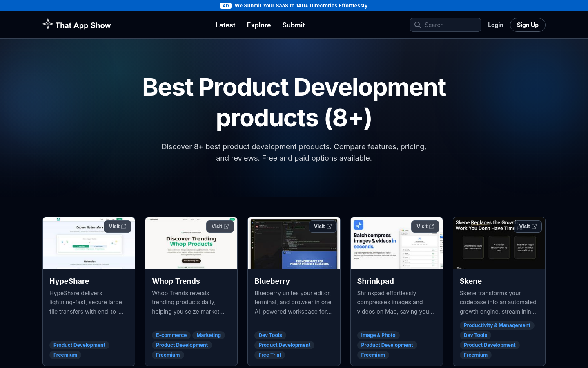
Task: Select the E-commerce tag
Action: click(x=171, y=335)
